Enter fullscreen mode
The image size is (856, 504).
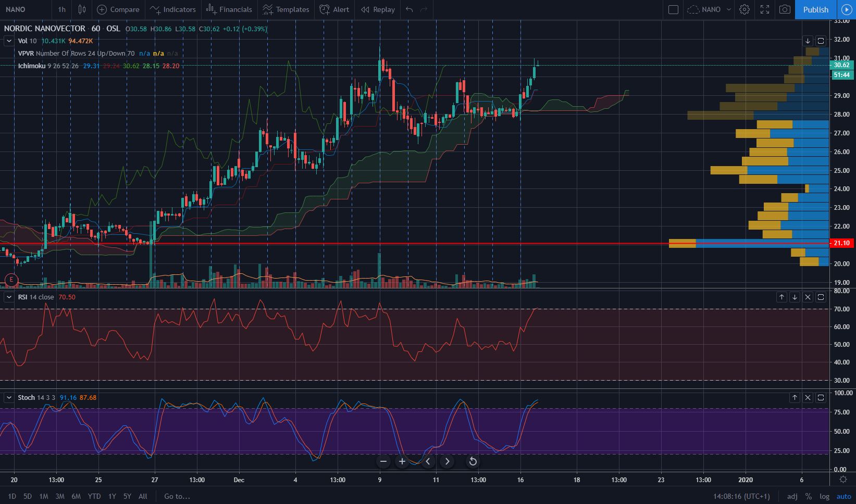click(x=765, y=9)
